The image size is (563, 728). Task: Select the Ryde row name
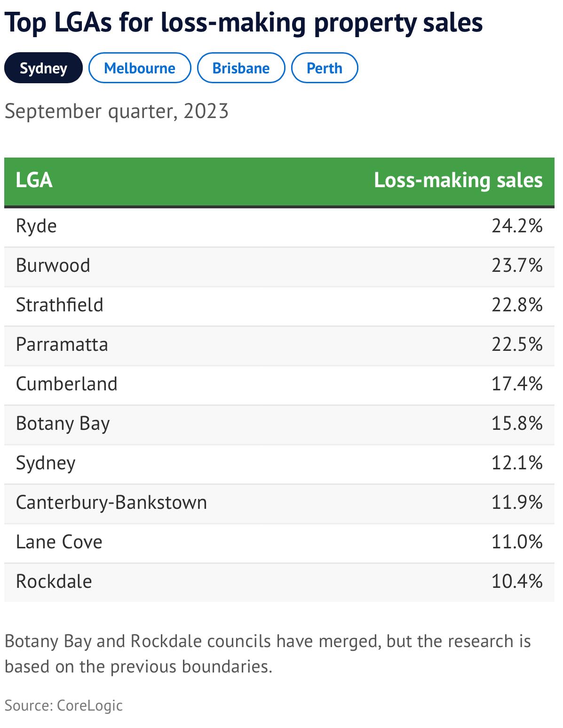(36, 226)
